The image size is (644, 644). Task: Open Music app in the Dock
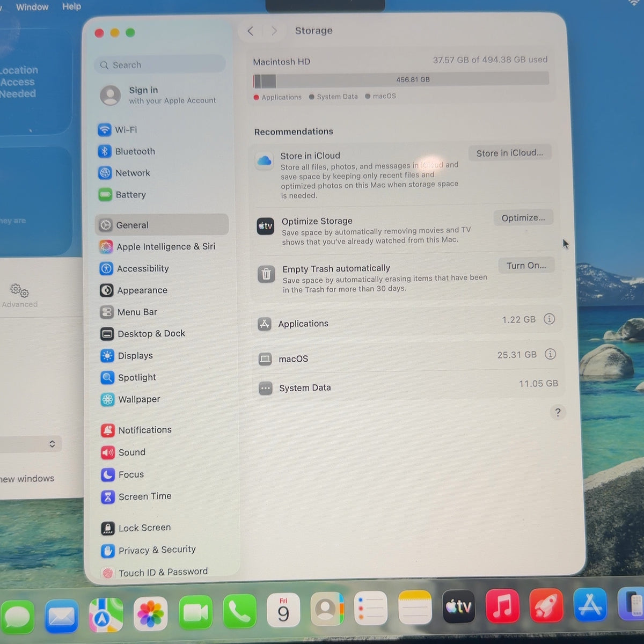click(502, 606)
